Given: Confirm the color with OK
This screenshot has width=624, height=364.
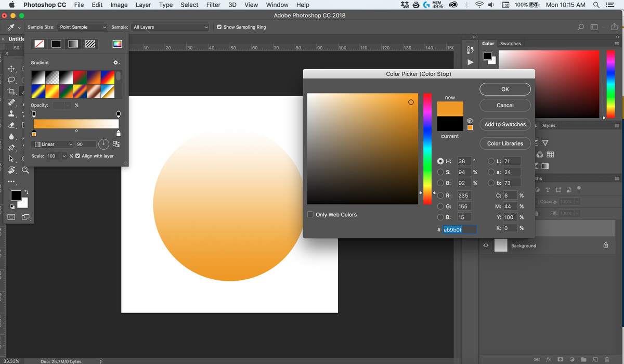Looking at the screenshot, I should pos(505,89).
